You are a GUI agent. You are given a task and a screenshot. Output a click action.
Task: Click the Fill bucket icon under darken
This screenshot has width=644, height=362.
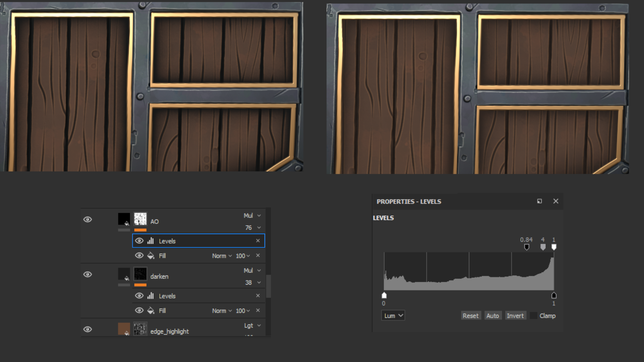tap(151, 310)
